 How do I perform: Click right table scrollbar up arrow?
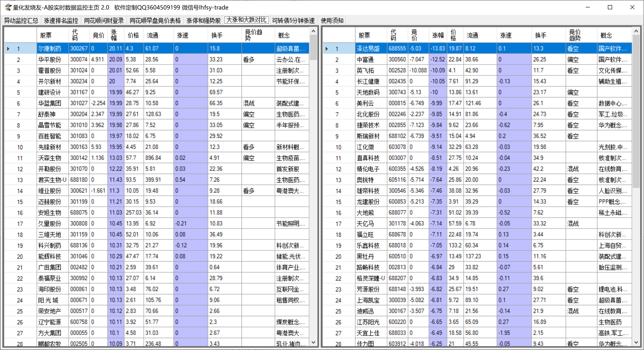pos(636,31)
